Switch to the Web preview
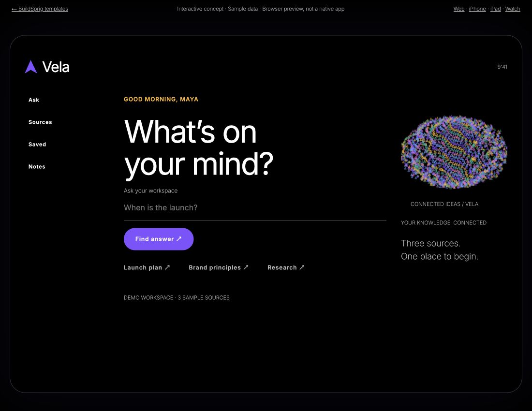 [x=458, y=9]
